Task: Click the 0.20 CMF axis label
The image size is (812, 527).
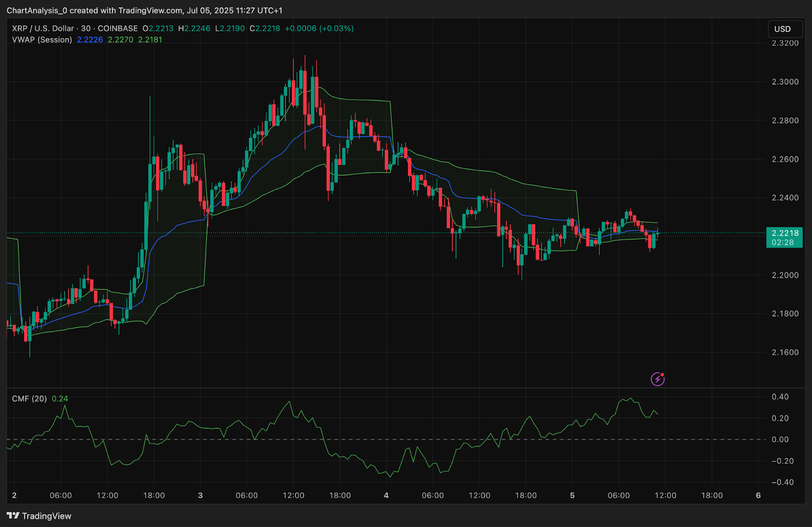Action: [x=780, y=418]
